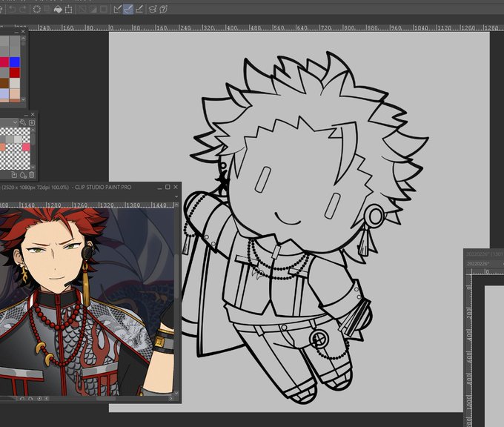Pick the peach skin-tone swatch in color set
The height and width of the screenshot is (427, 504).
[15, 94]
